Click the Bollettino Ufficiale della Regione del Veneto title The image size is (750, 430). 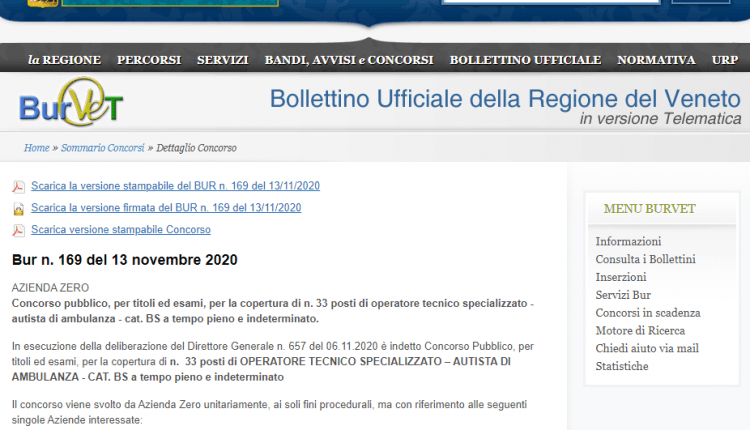(x=505, y=99)
